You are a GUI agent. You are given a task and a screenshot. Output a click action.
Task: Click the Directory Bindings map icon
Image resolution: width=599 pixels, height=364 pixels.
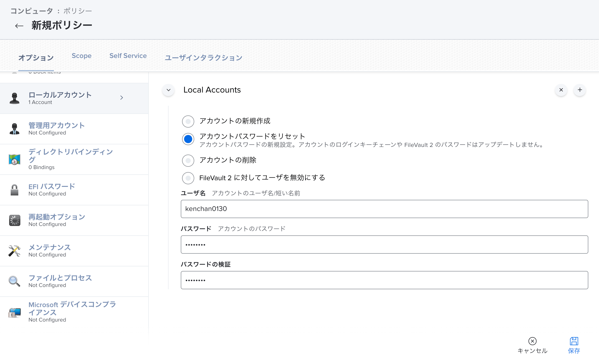coord(14,159)
